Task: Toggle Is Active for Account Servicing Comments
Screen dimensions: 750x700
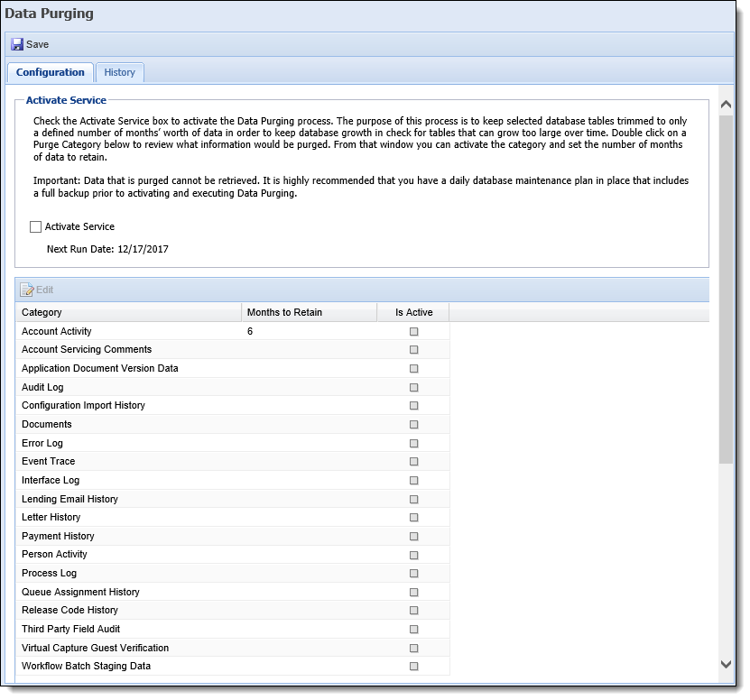Action: coord(413,350)
